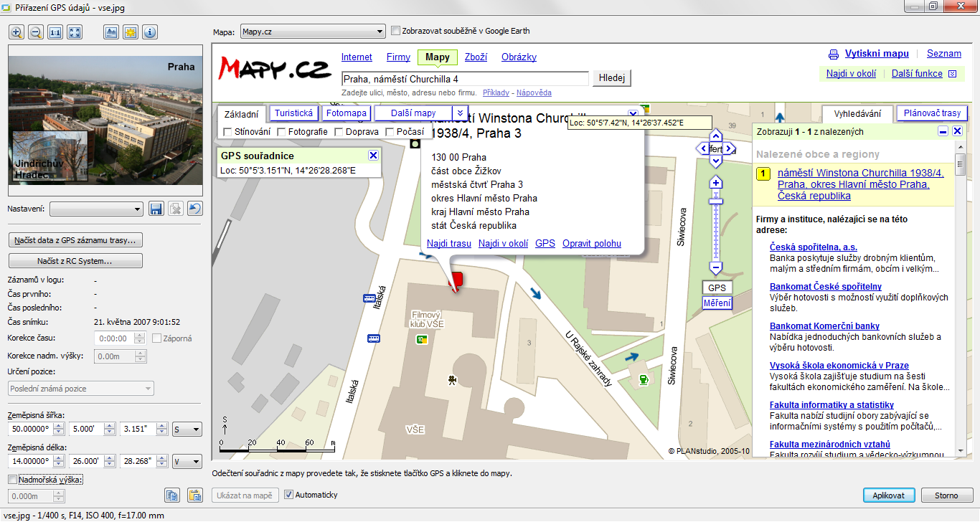This screenshot has width=980, height=522.
Task: Adjust the latitude seconds 3.151 stepper
Action: coord(163,430)
